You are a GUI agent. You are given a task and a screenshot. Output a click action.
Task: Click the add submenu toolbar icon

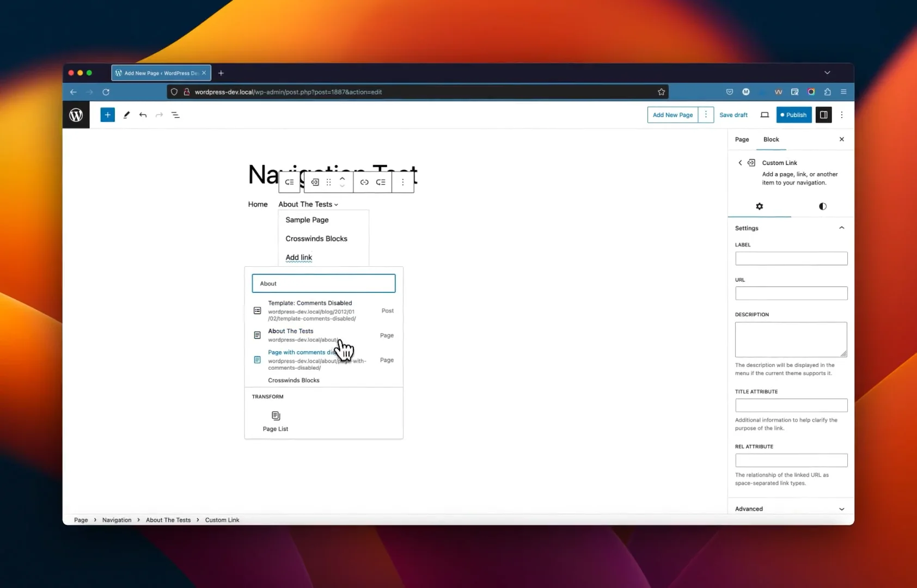click(x=381, y=182)
